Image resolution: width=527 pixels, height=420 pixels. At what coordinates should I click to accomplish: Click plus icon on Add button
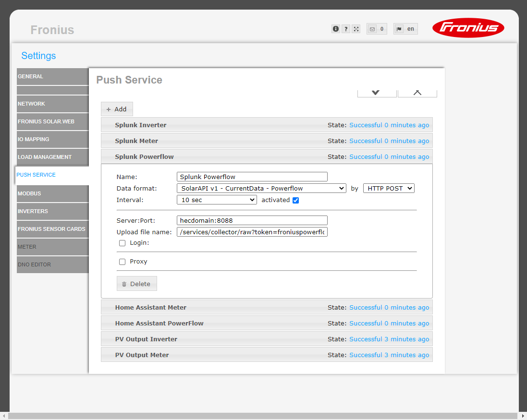tap(109, 109)
